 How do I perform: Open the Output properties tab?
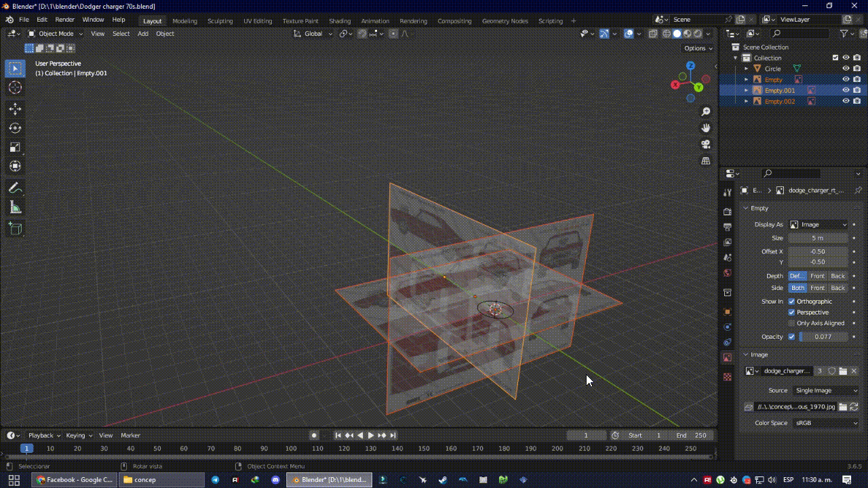point(728,227)
